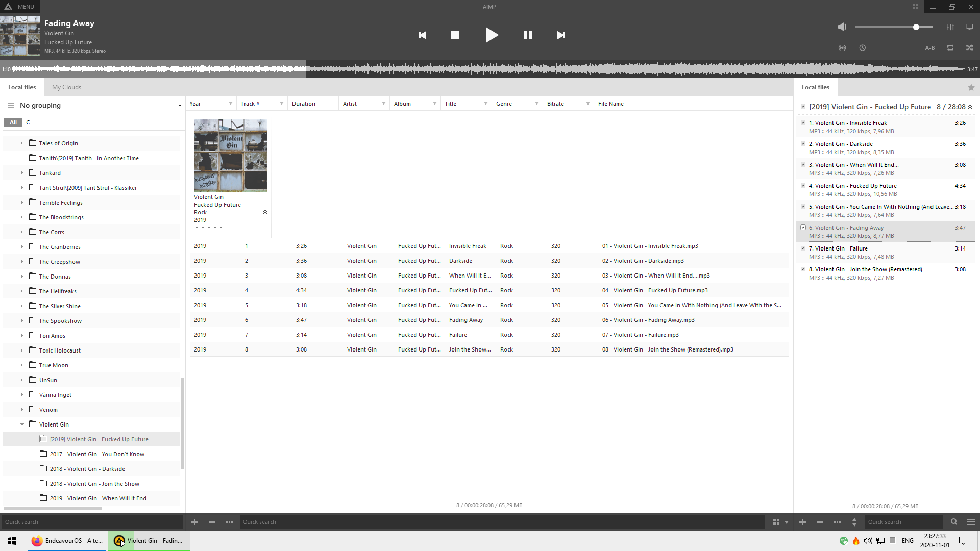
Task: Remove from library minus icon
Action: pos(212,522)
